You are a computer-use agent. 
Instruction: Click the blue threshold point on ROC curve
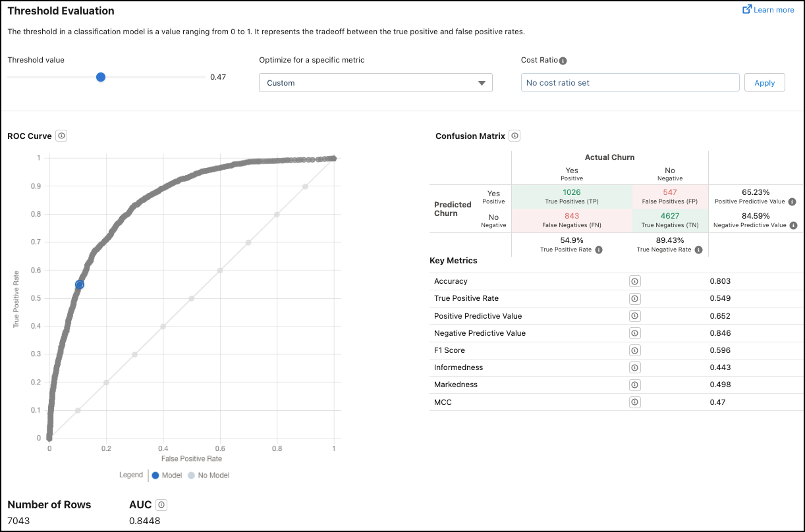80,284
